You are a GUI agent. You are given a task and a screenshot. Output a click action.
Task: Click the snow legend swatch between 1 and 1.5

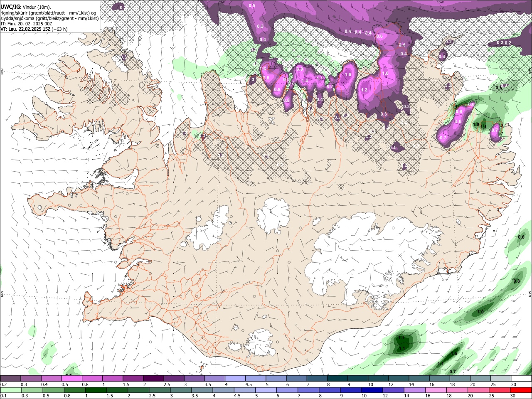tap(112, 378)
